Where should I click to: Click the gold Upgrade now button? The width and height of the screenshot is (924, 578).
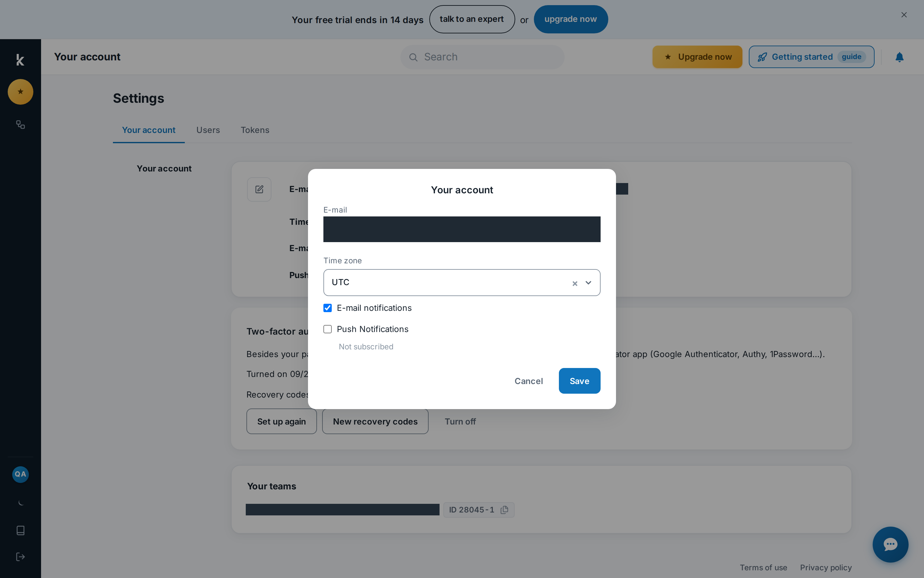[697, 57]
